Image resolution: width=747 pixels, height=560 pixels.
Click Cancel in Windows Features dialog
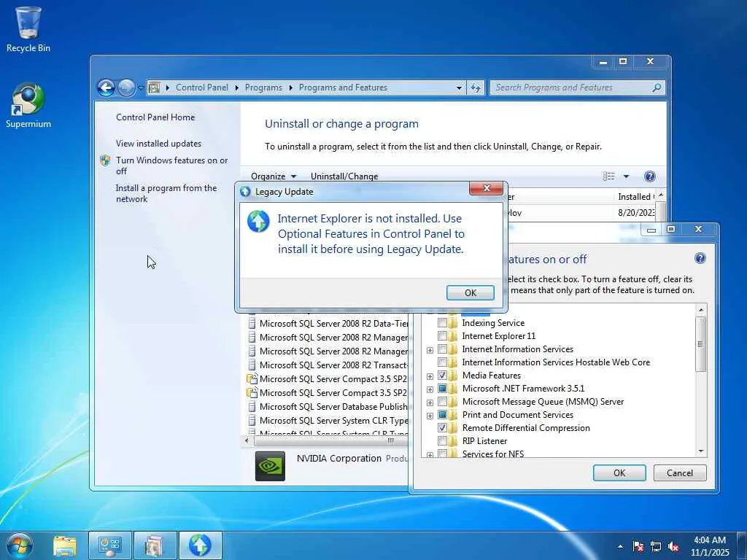click(x=680, y=472)
